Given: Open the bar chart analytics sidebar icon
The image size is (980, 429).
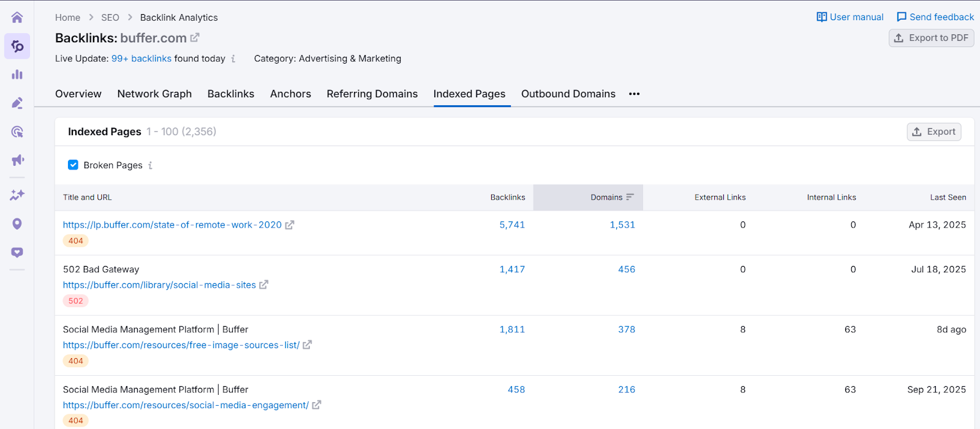Looking at the screenshot, I should pyautogui.click(x=17, y=75).
